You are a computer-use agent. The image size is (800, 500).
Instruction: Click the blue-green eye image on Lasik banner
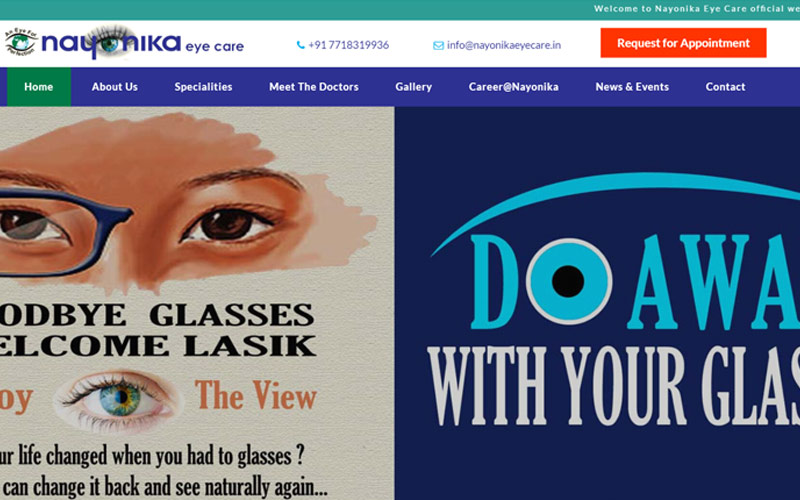(x=119, y=398)
